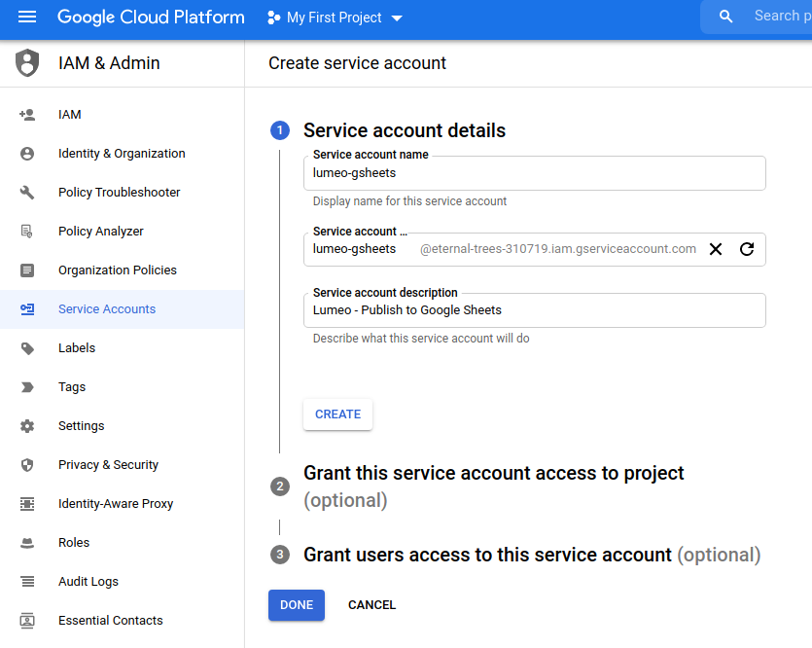Click the Display name helper text
Image resolution: width=812 pixels, height=648 pixels.
tap(409, 201)
